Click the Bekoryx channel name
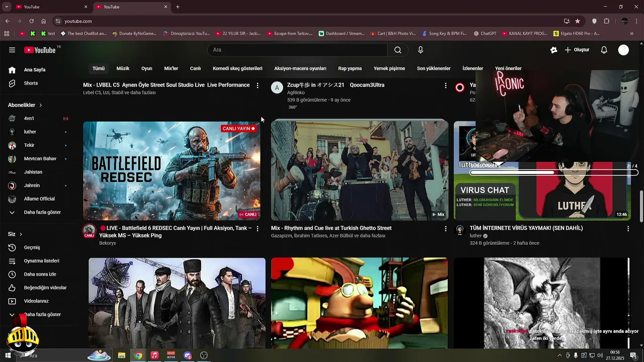Image resolution: width=644 pixels, height=362 pixels. (108, 243)
